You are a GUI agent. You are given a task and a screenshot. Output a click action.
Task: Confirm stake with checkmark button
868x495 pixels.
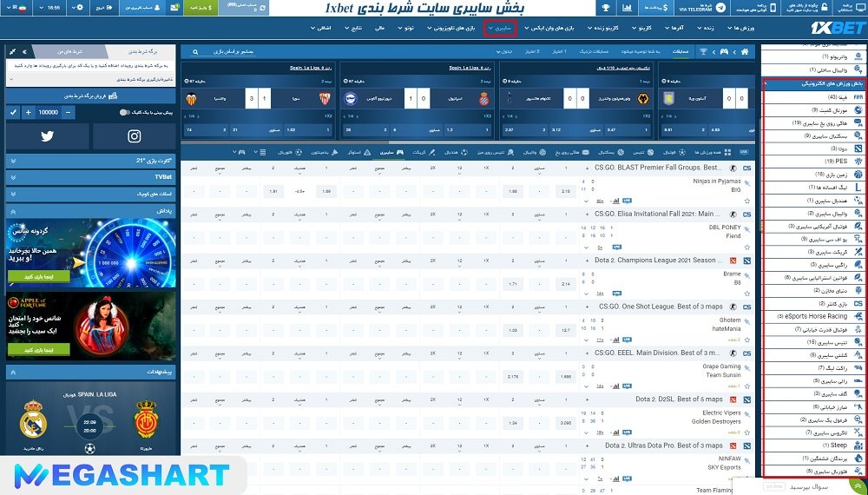point(13,112)
